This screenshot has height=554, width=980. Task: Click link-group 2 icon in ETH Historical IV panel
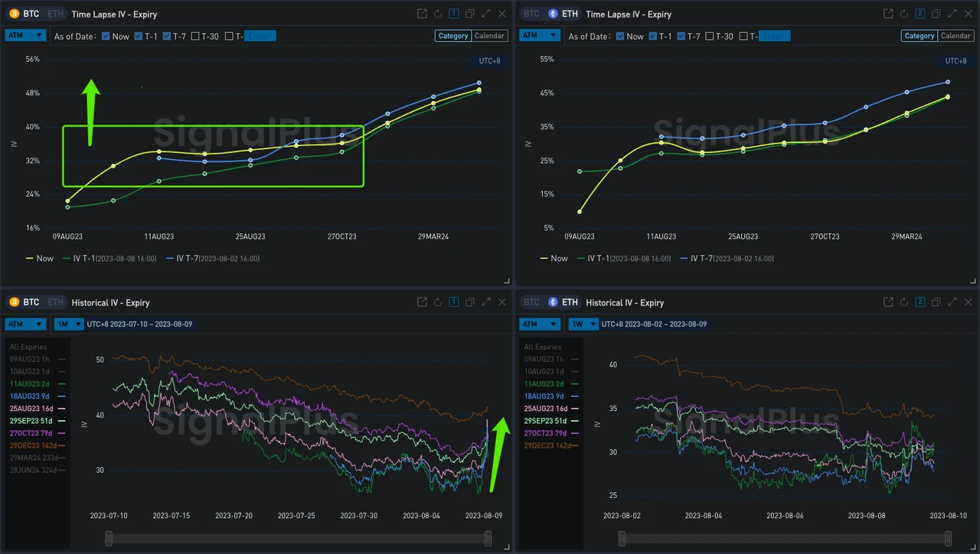point(920,302)
